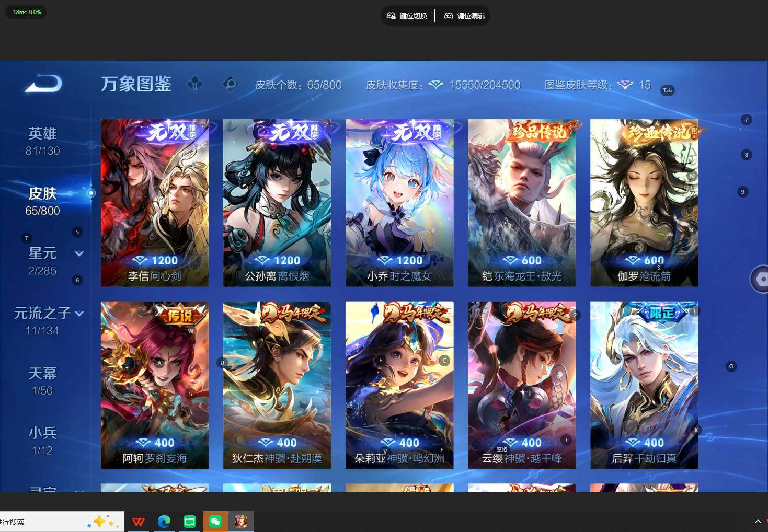The height and width of the screenshot is (532, 768).
Task: Click the 键位切换 button
Action: [407, 16]
